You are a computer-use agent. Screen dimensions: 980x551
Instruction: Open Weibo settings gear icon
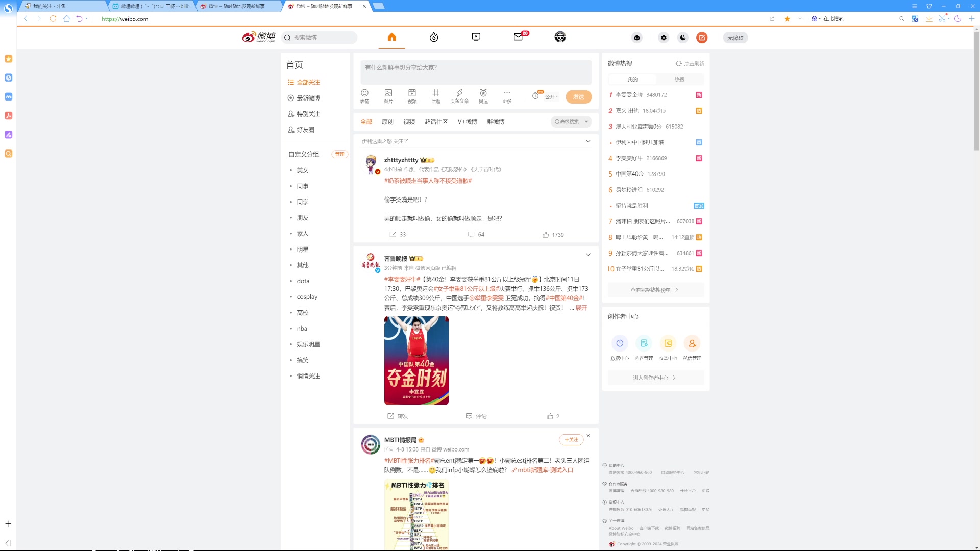point(664,37)
